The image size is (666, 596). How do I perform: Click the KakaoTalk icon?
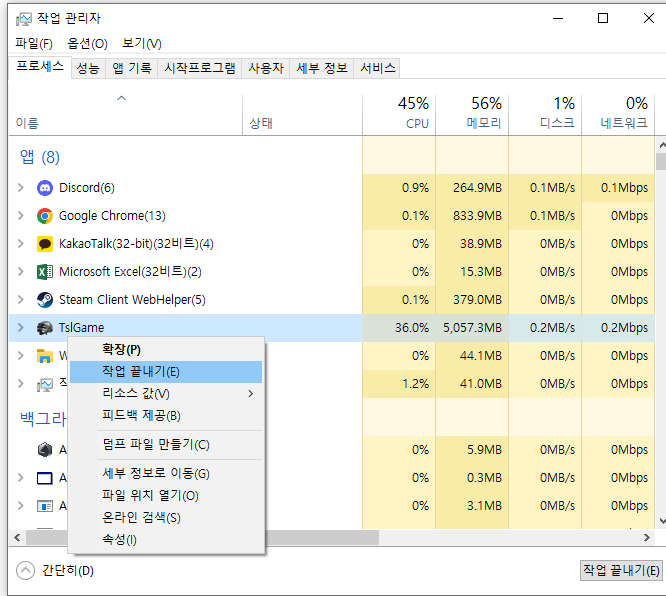tap(45, 244)
